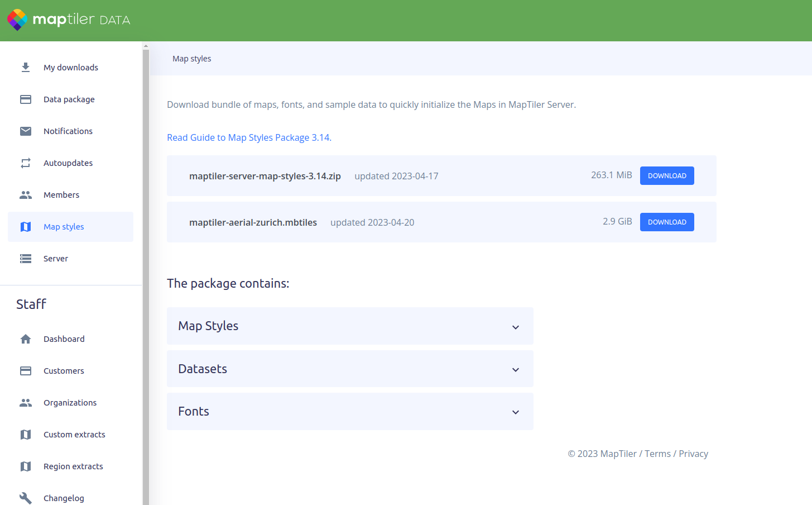The width and height of the screenshot is (812, 505).
Task: Download maptiler-server-map-styles-3.14.zip
Action: click(x=667, y=176)
